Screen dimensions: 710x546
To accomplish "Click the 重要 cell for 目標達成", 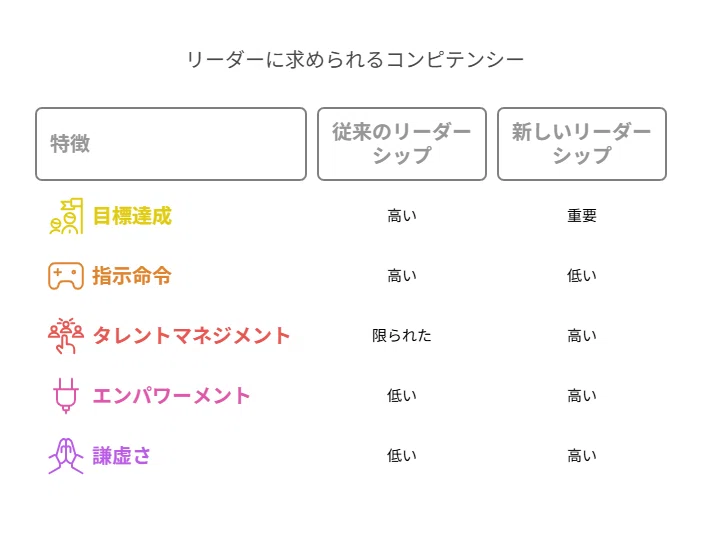I will (x=582, y=216).
